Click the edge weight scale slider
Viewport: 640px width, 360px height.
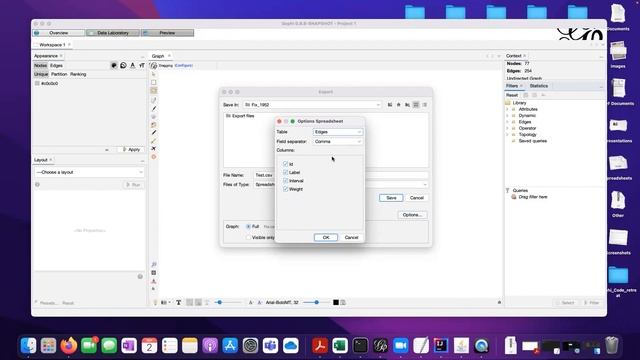(x=229, y=302)
